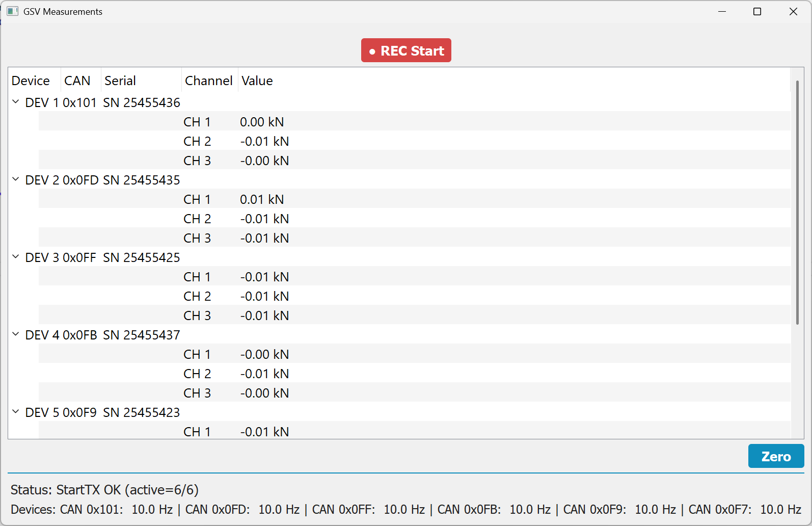This screenshot has height=526, width=812.
Task: Sort by the Device column header
Action: click(35, 81)
